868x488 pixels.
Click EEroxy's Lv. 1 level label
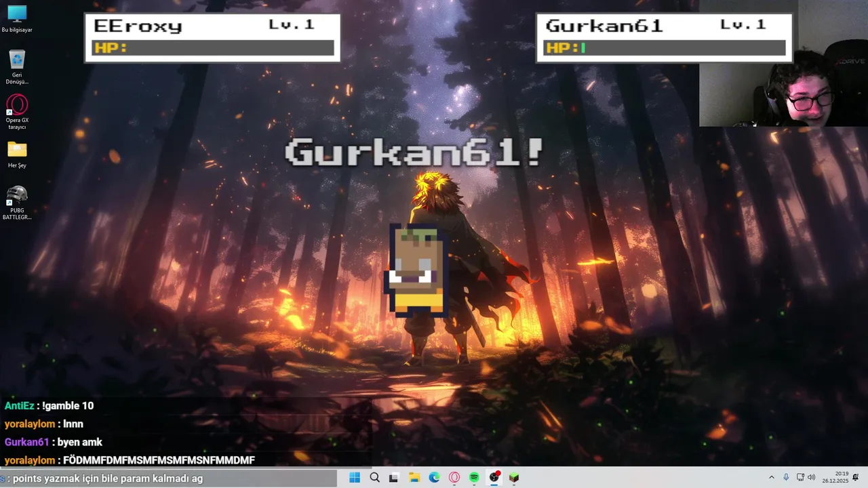click(x=292, y=25)
